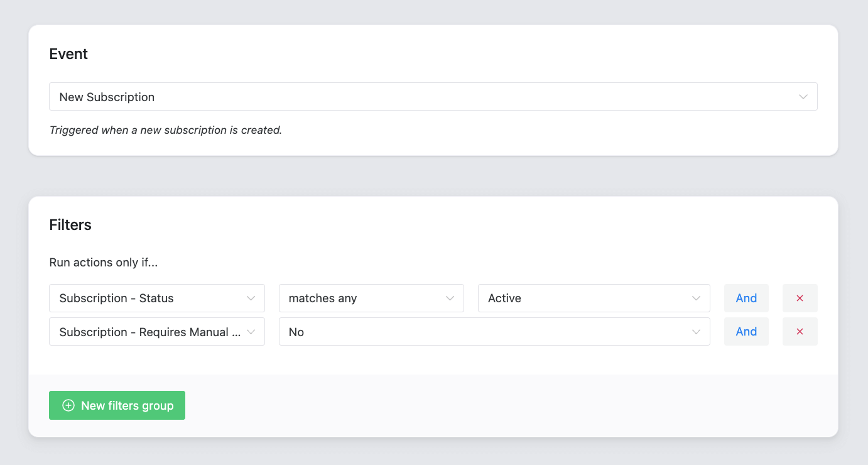Open the No value dropdown
The height and width of the screenshot is (465, 868).
pyautogui.click(x=494, y=332)
